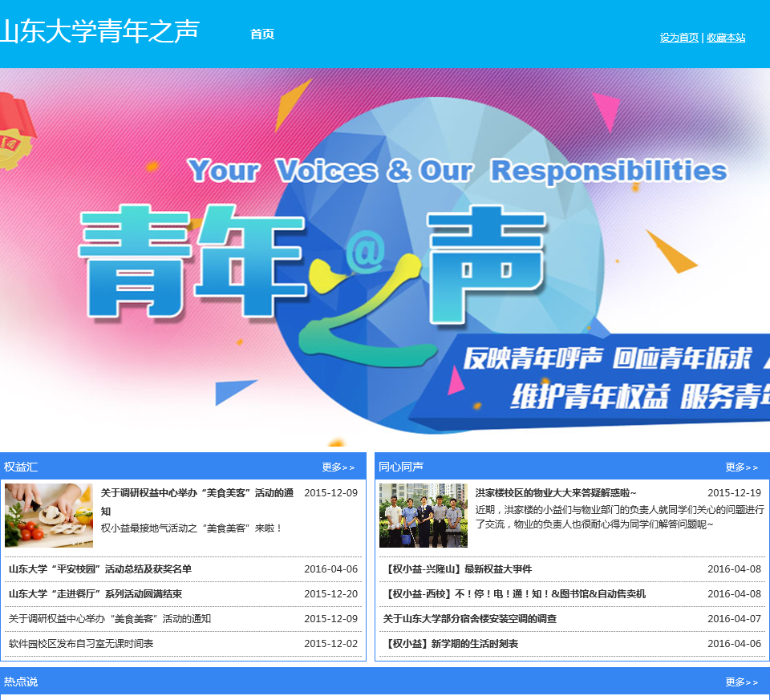Open the 同心同声 section heading
This screenshot has width=770, height=700.
click(x=401, y=467)
